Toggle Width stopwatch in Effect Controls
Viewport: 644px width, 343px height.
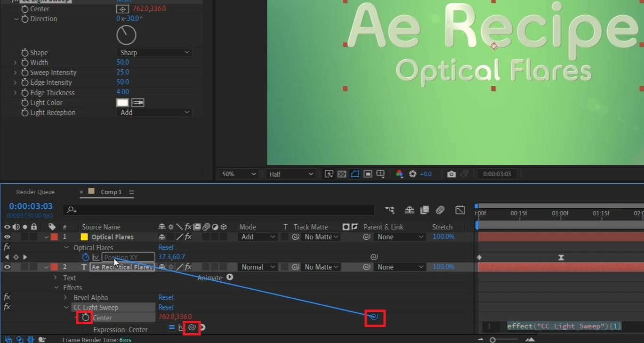tap(25, 63)
